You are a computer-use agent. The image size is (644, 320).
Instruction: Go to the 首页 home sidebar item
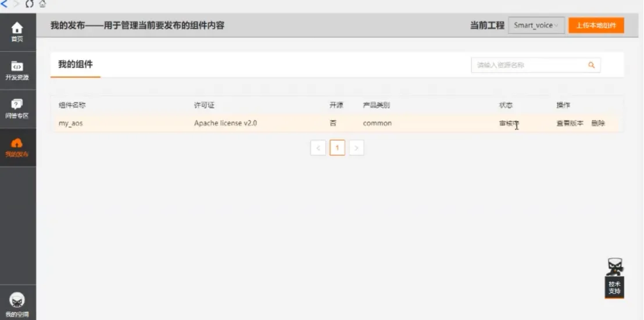[17, 32]
